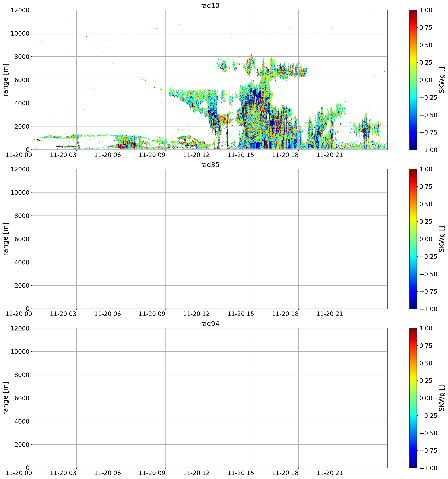Image resolution: width=448 pixels, height=479 pixels.
Task: Click the −0.50 label on rad10 colorbar
Action: pos(428,115)
